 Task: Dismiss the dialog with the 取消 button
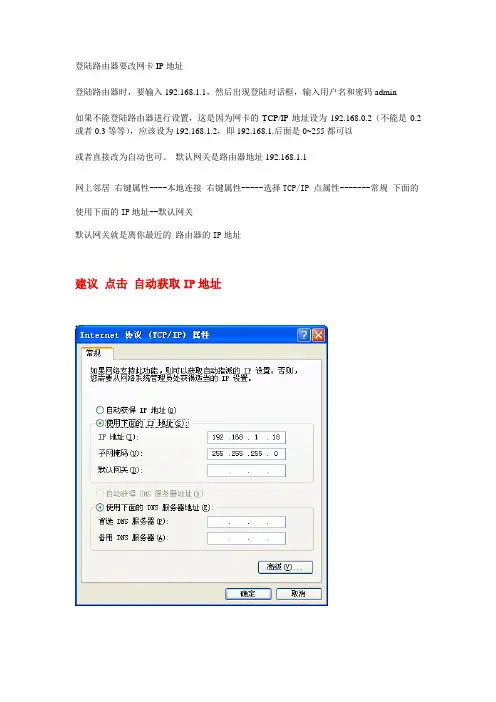click(299, 594)
